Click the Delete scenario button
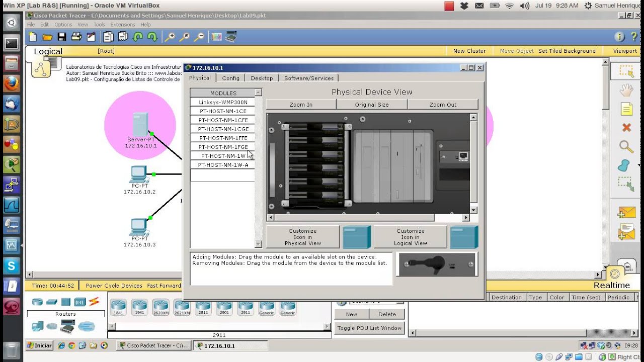The image size is (644, 362). pyautogui.click(x=387, y=314)
